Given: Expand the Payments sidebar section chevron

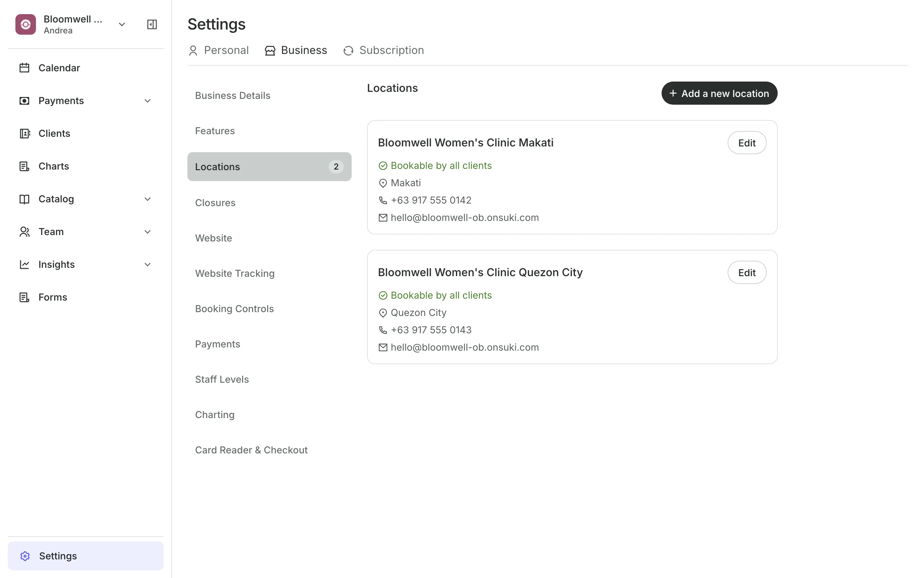Looking at the screenshot, I should pyautogui.click(x=148, y=101).
